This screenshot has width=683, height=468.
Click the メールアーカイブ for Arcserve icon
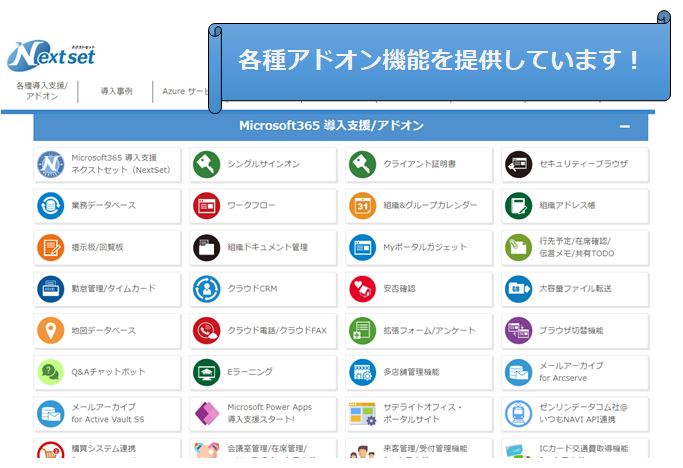pyautogui.click(x=518, y=372)
